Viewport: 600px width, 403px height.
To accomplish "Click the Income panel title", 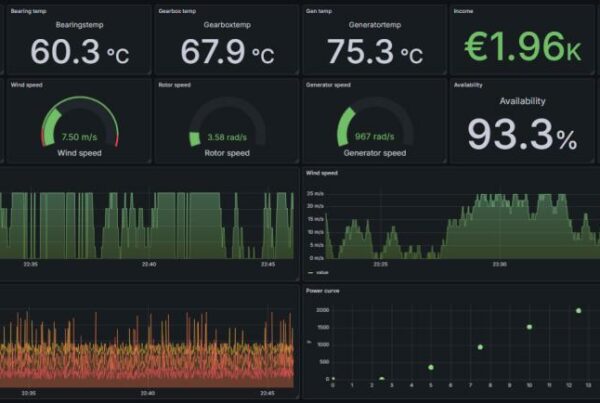I will coord(464,11).
